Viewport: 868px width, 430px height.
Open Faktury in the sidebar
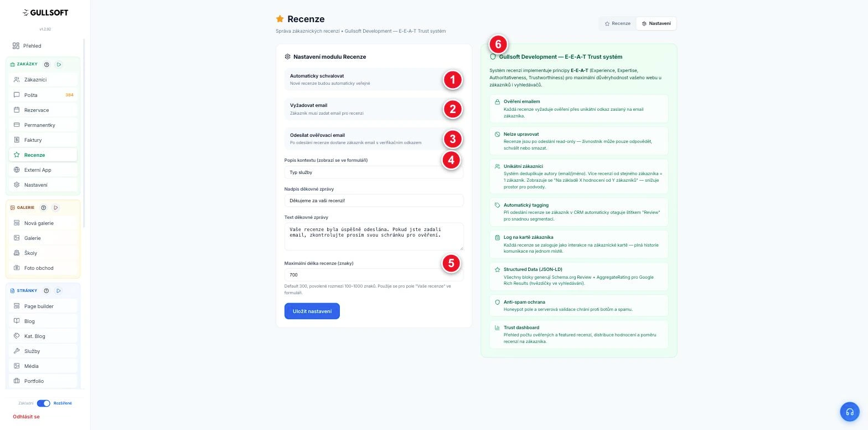click(x=43, y=140)
